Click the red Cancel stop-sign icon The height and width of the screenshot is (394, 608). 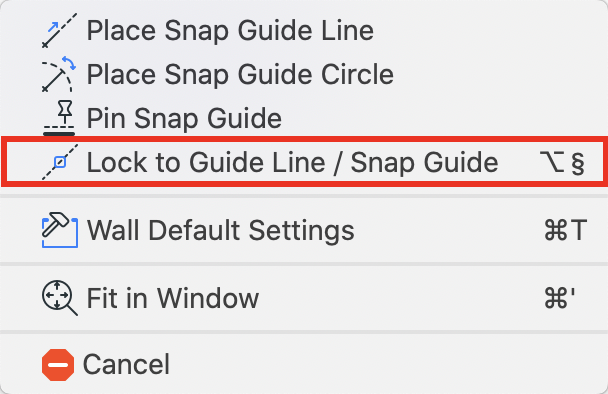point(58,365)
